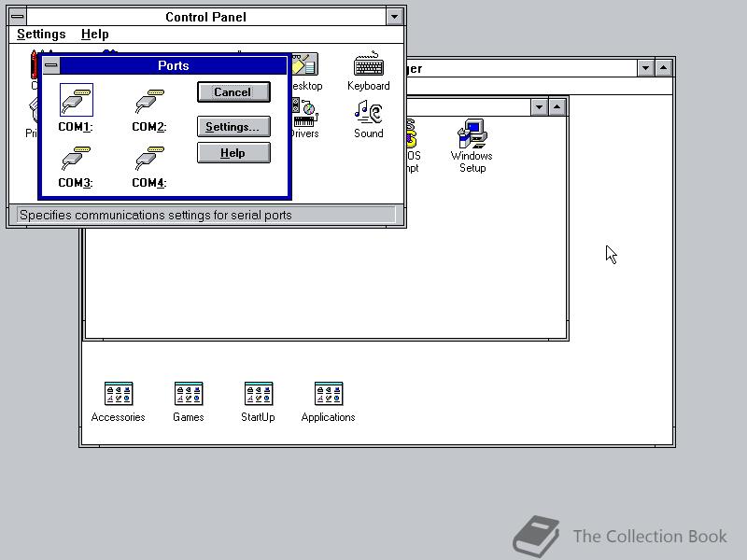Click the COM4: label text

(x=149, y=183)
